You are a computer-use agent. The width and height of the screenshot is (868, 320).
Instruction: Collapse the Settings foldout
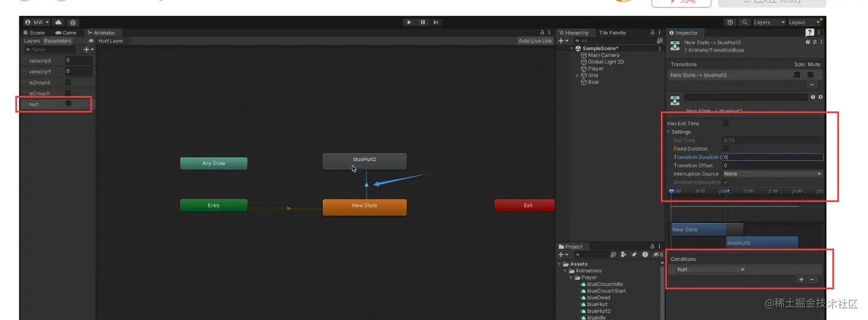[669, 132]
